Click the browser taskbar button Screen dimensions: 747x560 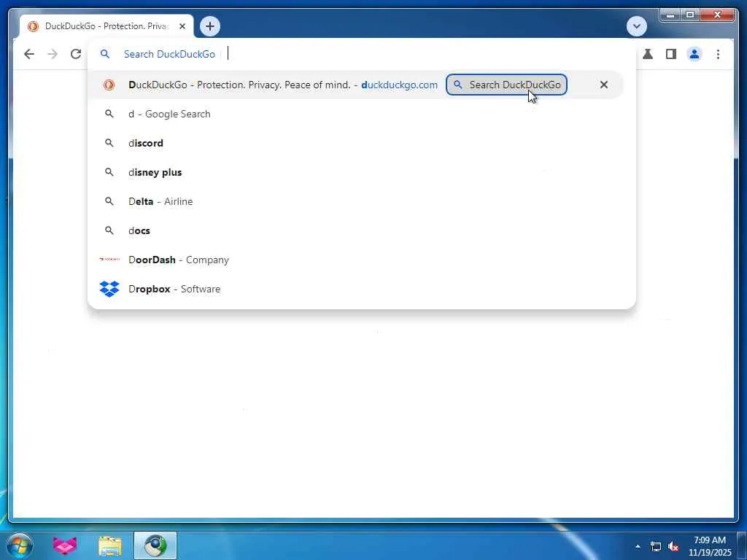[x=155, y=545]
